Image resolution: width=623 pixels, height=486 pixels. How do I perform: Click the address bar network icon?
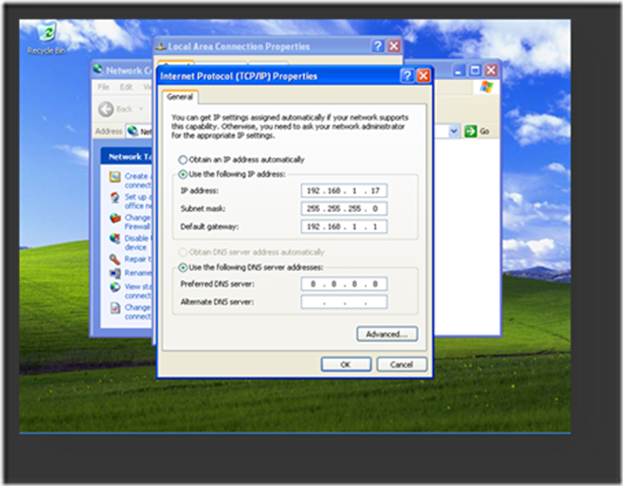click(133, 131)
